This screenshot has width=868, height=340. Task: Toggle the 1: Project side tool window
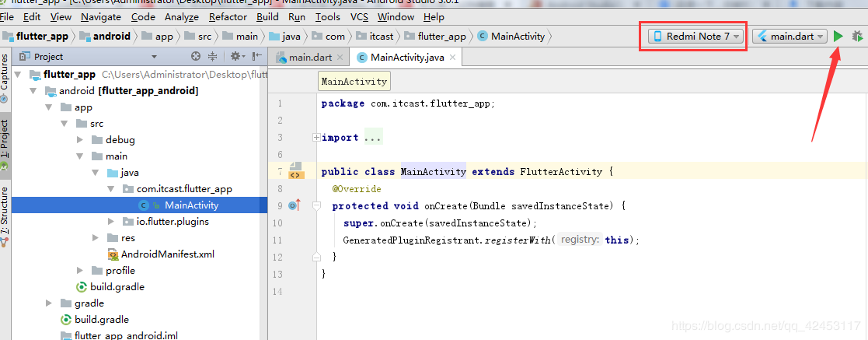click(5, 144)
